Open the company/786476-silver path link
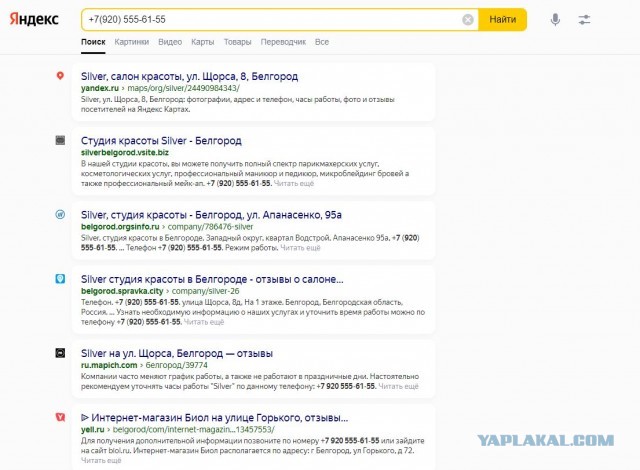The image size is (640, 470). (x=210, y=227)
